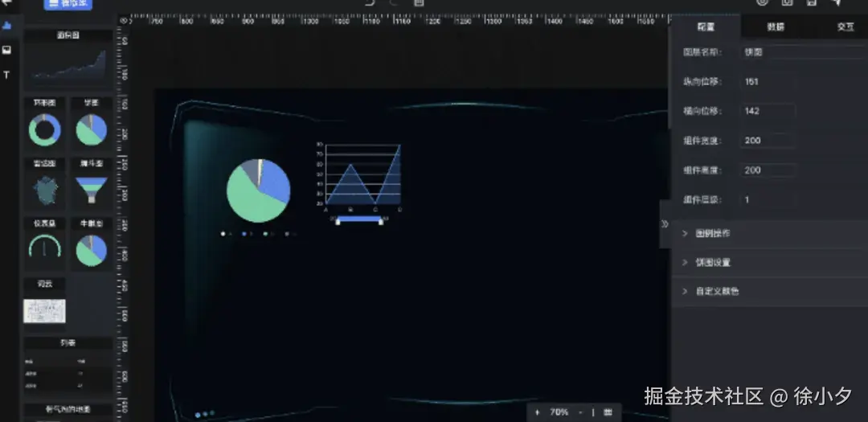Click the blue component library button at top left
868x422 pixels.
click(x=68, y=3)
